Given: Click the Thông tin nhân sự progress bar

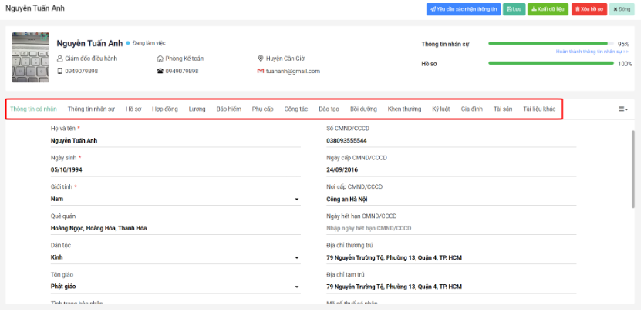Looking at the screenshot, I should pyautogui.click(x=551, y=44).
